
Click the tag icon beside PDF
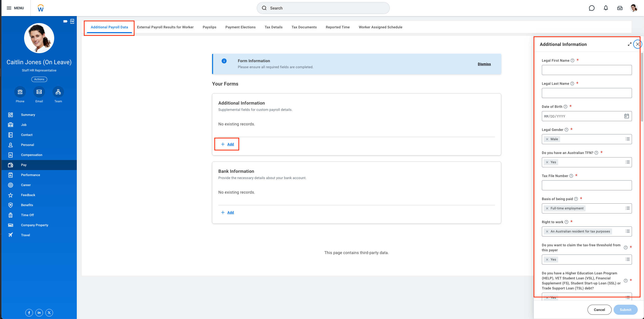pyautogui.click(x=65, y=21)
